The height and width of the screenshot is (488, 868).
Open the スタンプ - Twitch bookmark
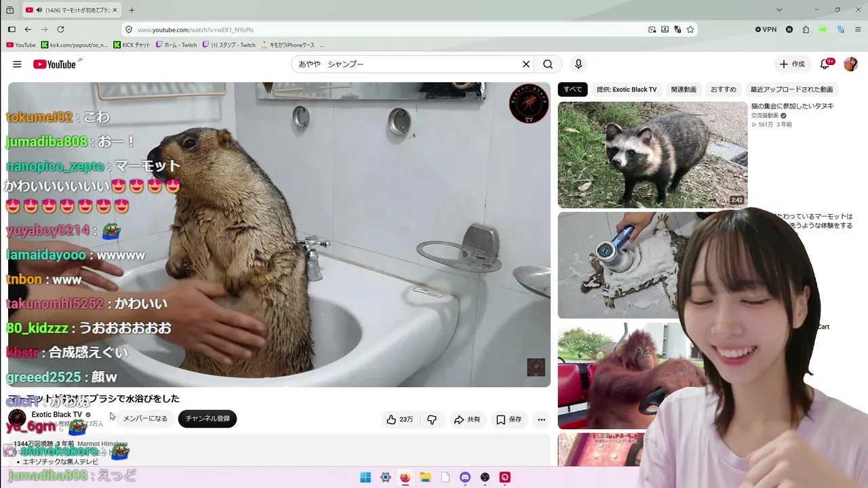pos(229,45)
